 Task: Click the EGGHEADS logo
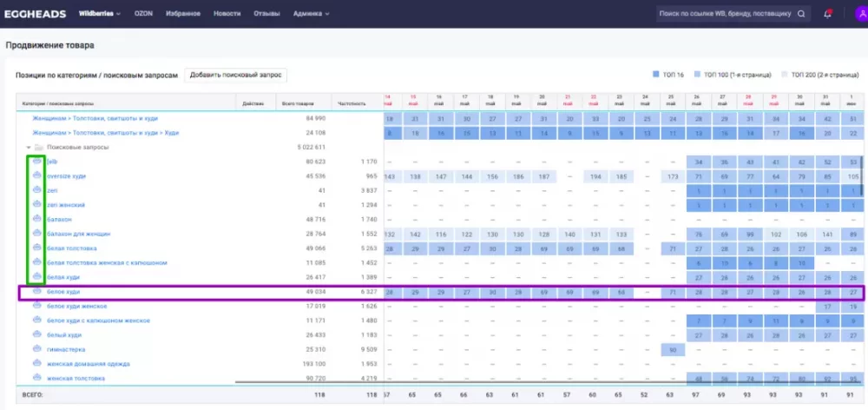pyautogui.click(x=36, y=14)
